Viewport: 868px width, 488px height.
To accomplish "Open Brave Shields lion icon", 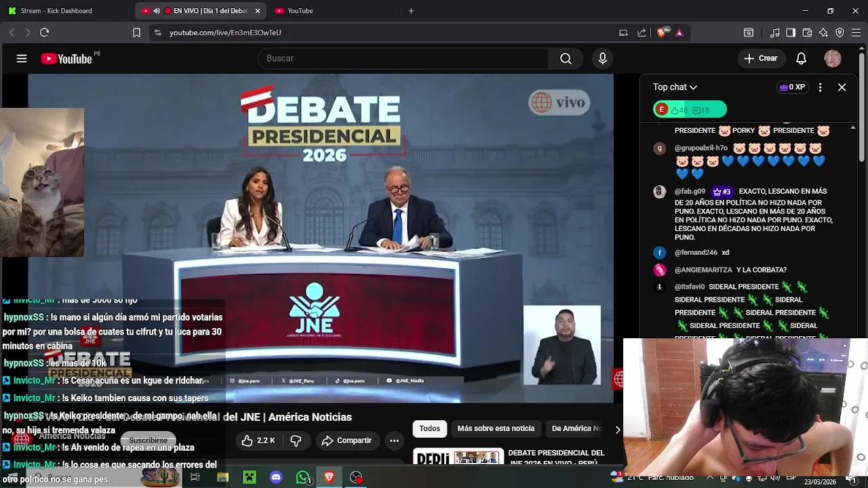I will [662, 33].
